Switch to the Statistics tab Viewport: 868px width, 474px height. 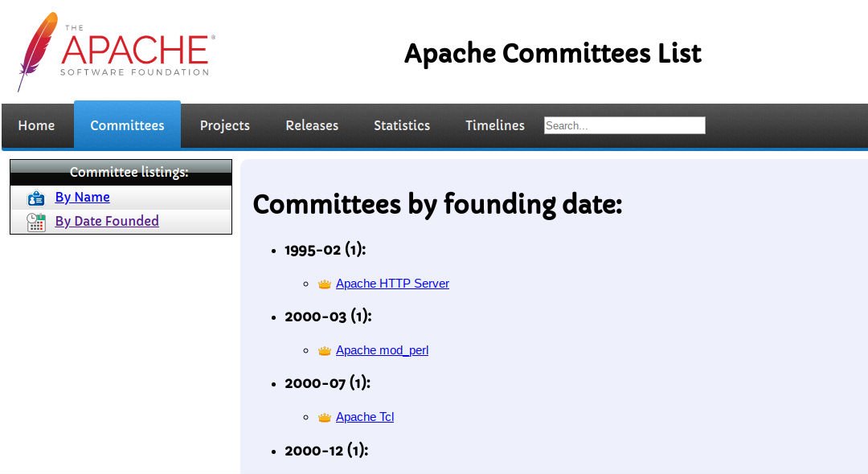(402, 125)
